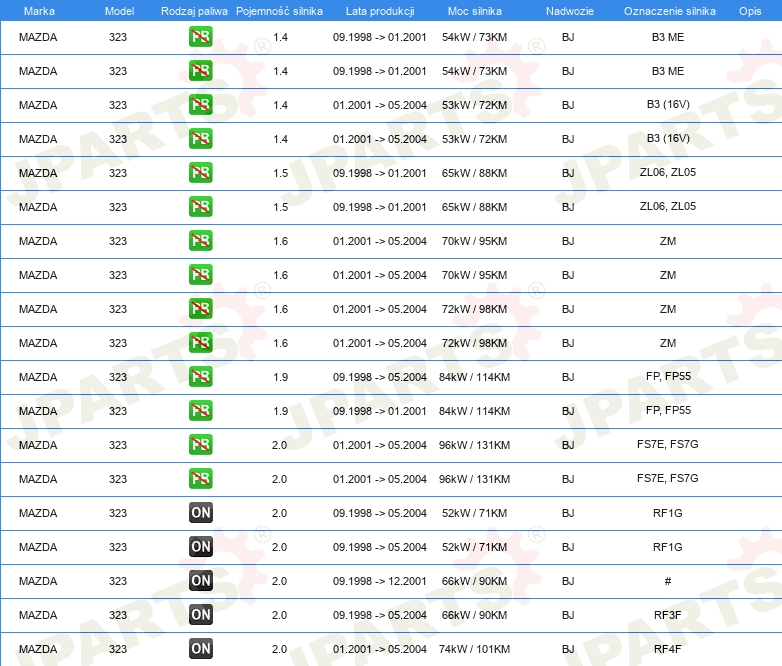This screenshot has height=666, width=782.
Task: Click 66kW / 90KM in the RF3F row
Action: click(474, 615)
